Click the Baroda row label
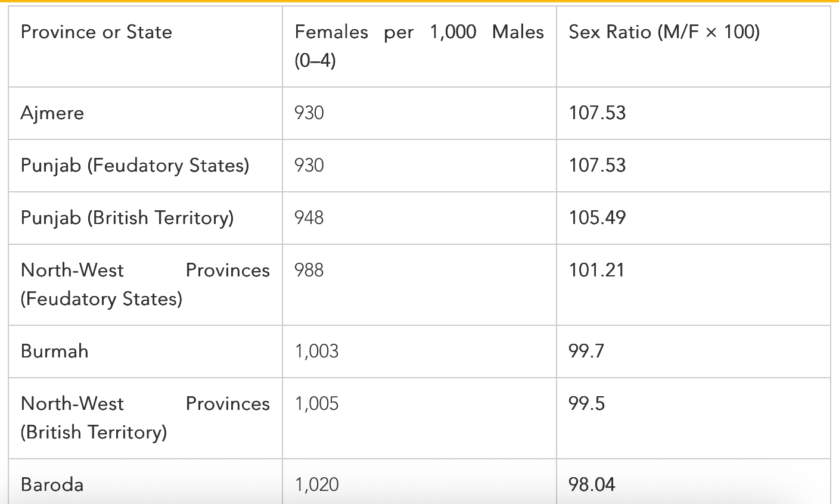Image resolution: width=839 pixels, height=504 pixels. [x=52, y=484]
